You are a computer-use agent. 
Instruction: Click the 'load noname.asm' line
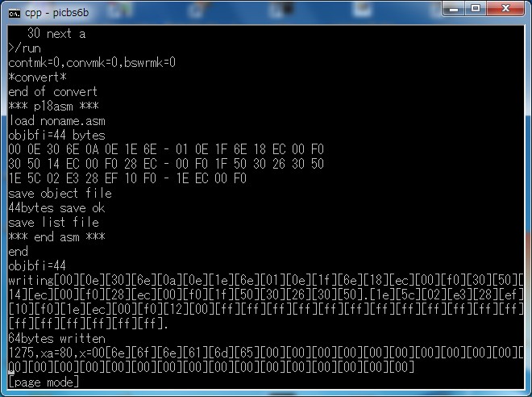pyautogui.click(x=56, y=121)
